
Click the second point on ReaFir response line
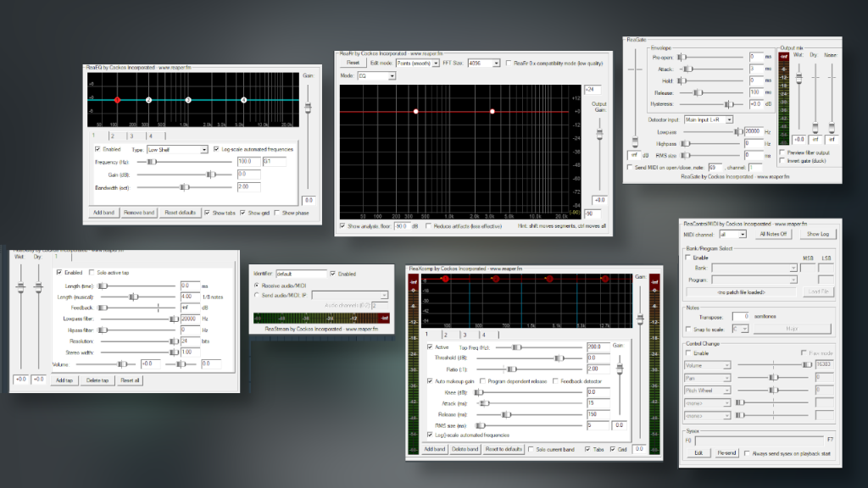494,110
